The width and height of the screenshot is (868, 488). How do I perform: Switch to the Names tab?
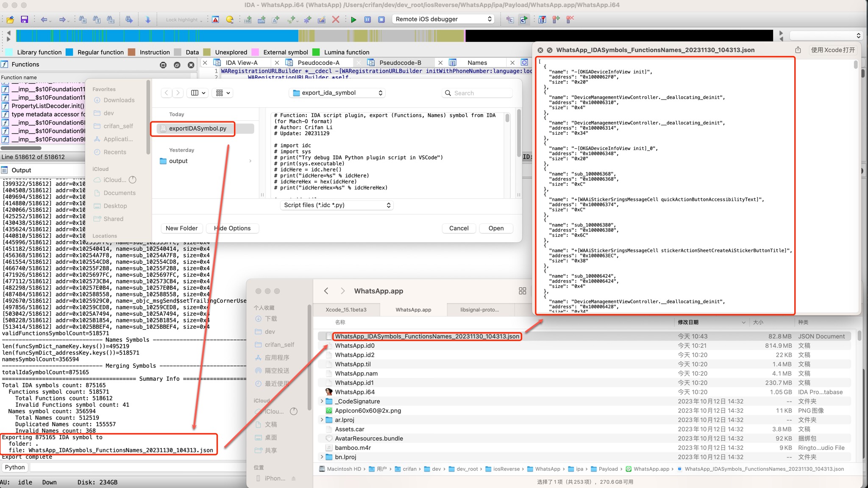click(x=477, y=63)
